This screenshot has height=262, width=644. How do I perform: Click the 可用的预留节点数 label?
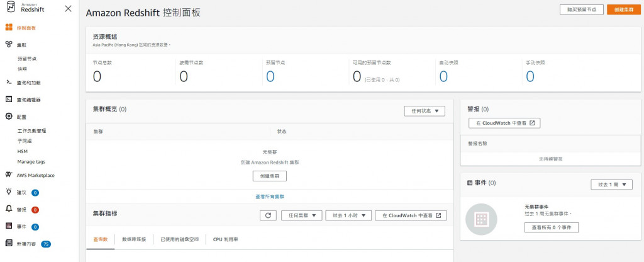click(371, 62)
